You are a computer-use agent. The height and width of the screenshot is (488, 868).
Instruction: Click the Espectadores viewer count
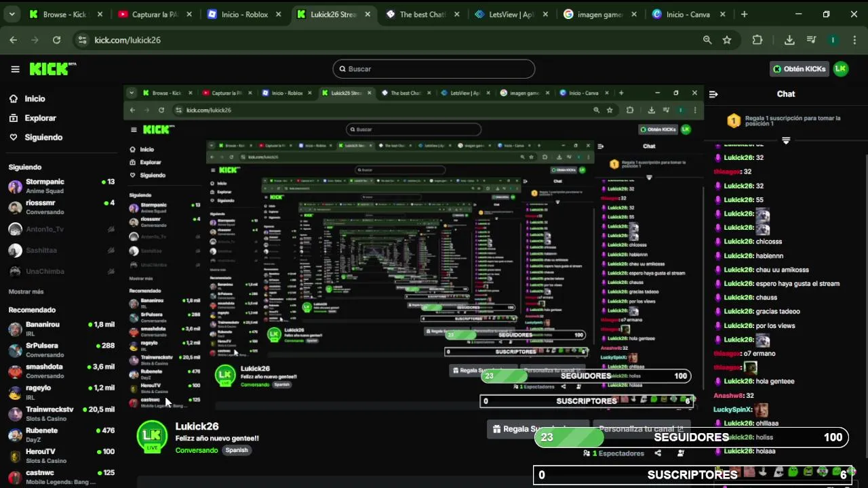point(614,453)
